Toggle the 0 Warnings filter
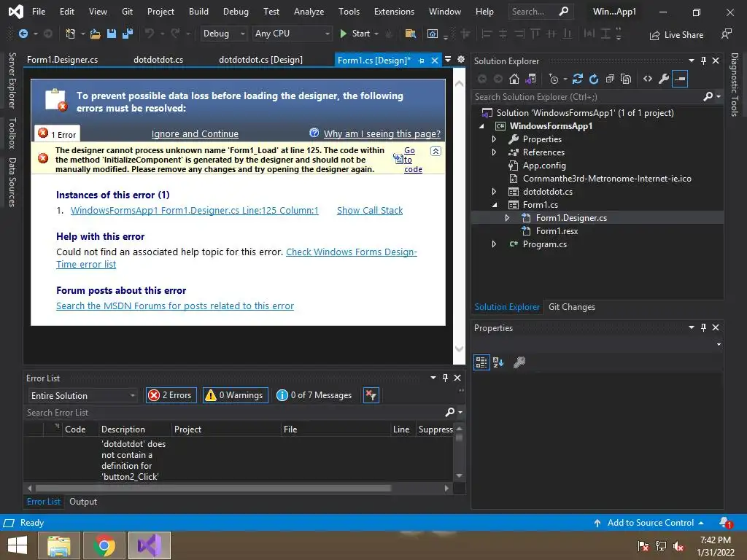Viewport: 747px width, 560px height. tap(236, 395)
